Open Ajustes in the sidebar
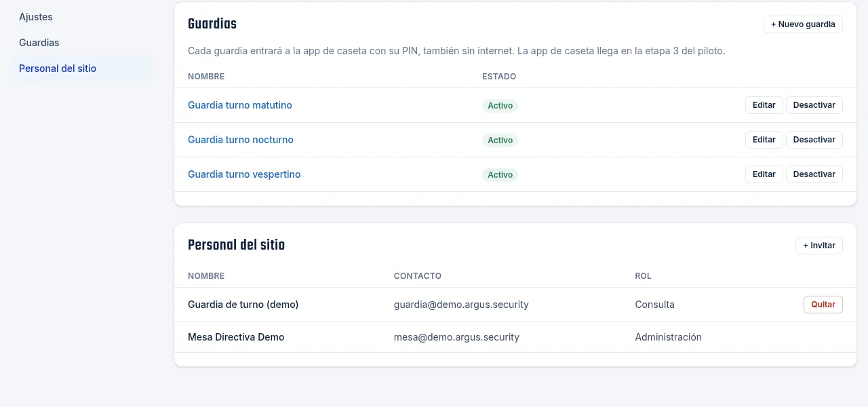868x407 pixels. point(36,17)
